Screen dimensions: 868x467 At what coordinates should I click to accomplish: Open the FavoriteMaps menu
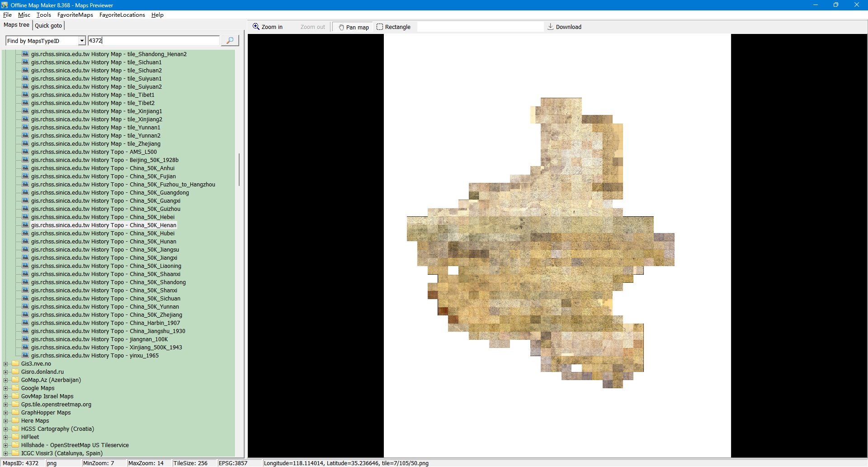click(x=75, y=15)
